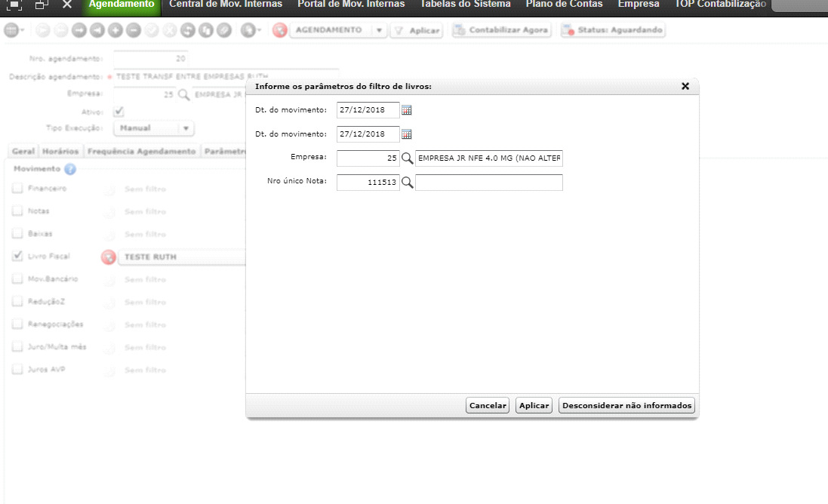Enable the Juros AVP checkbox

tap(17, 370)
